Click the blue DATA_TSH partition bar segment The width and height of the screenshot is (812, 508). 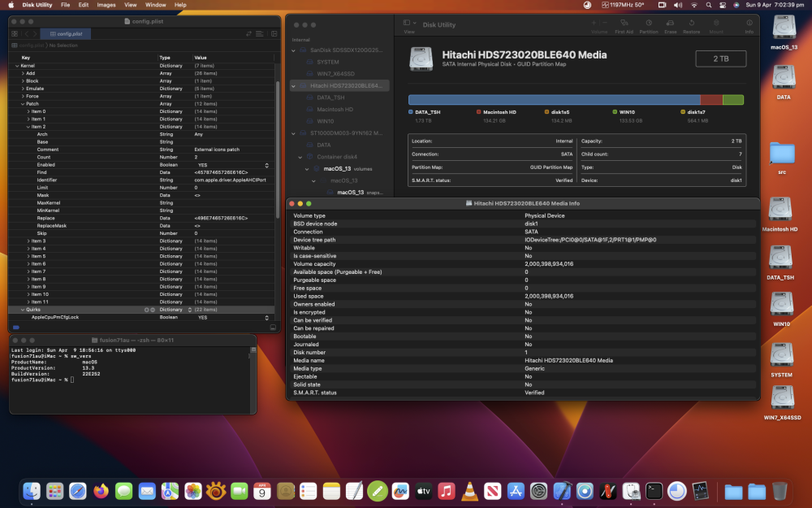pyautogui.click(x=554, y=99)
